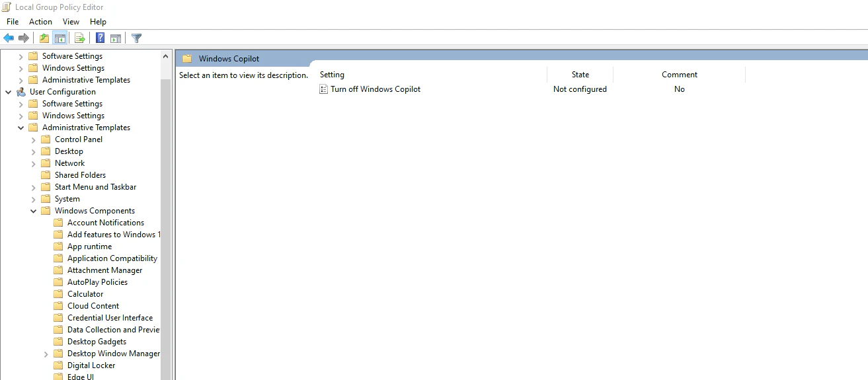Image resolution: width=868 pixels, height=380 pixels.
Task: Sort by the State column header
Action: 580,75
